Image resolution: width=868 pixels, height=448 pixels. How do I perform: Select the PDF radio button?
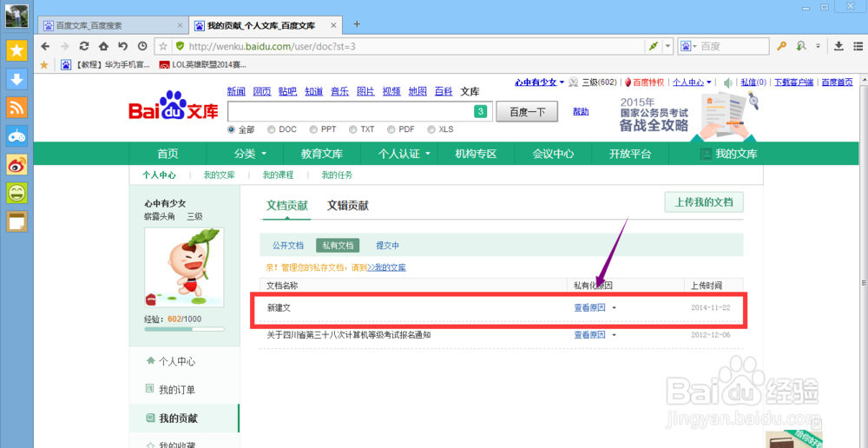point(391,129)
